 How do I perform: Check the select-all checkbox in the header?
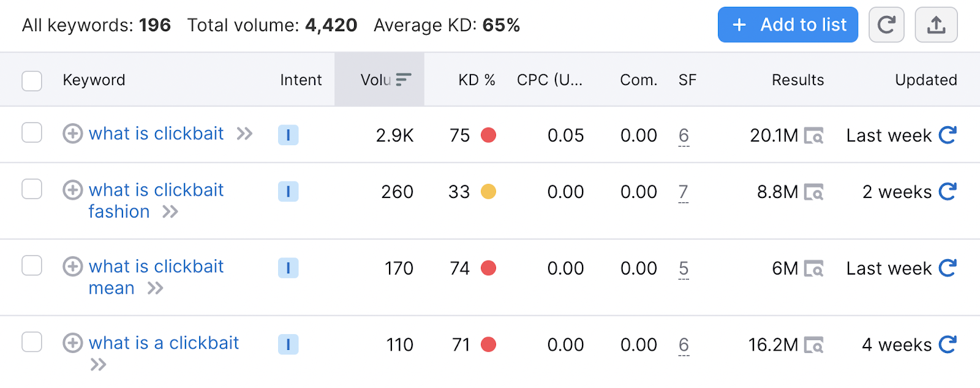point(31,80)
